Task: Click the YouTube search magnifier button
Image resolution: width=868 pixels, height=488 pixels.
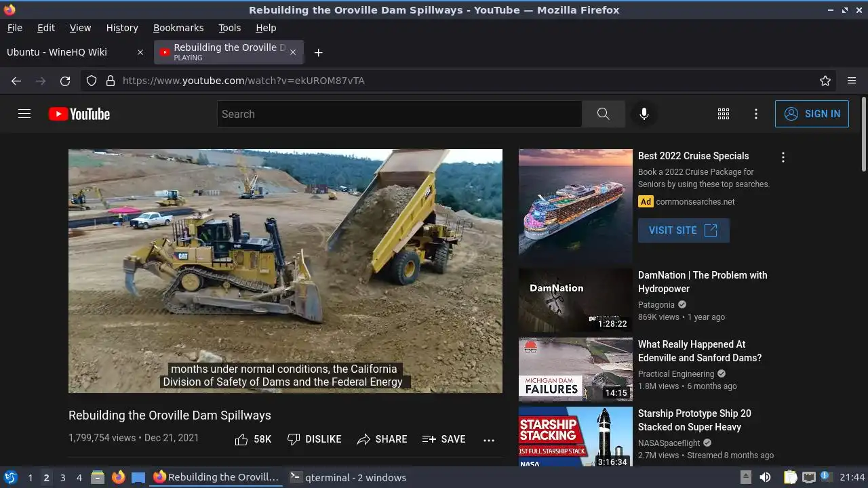Action: (603, 114)
